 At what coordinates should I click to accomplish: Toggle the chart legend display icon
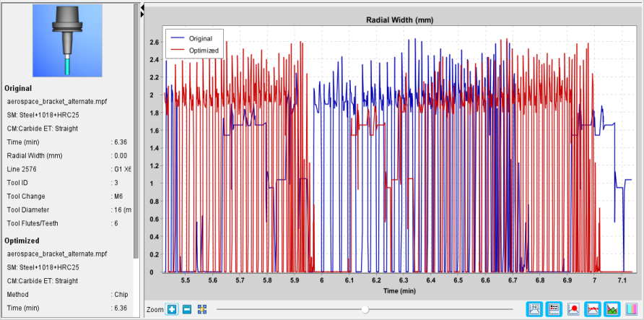coord(554,309)
